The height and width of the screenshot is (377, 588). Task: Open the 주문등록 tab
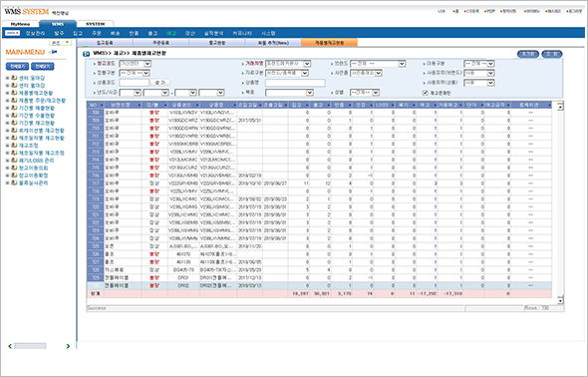(160, 43)
